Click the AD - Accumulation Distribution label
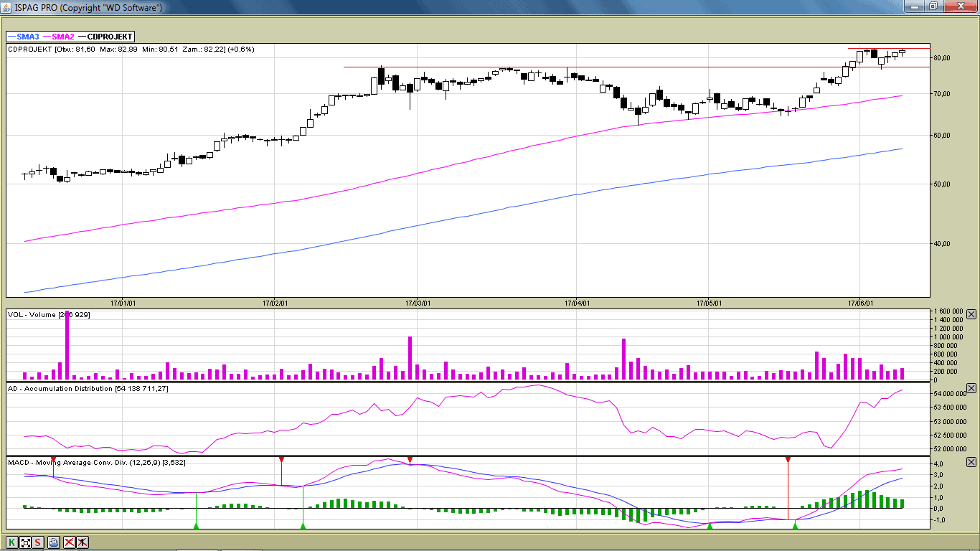Image resolution: width=980 pixels, height=551 pixels. coord(88,389)
